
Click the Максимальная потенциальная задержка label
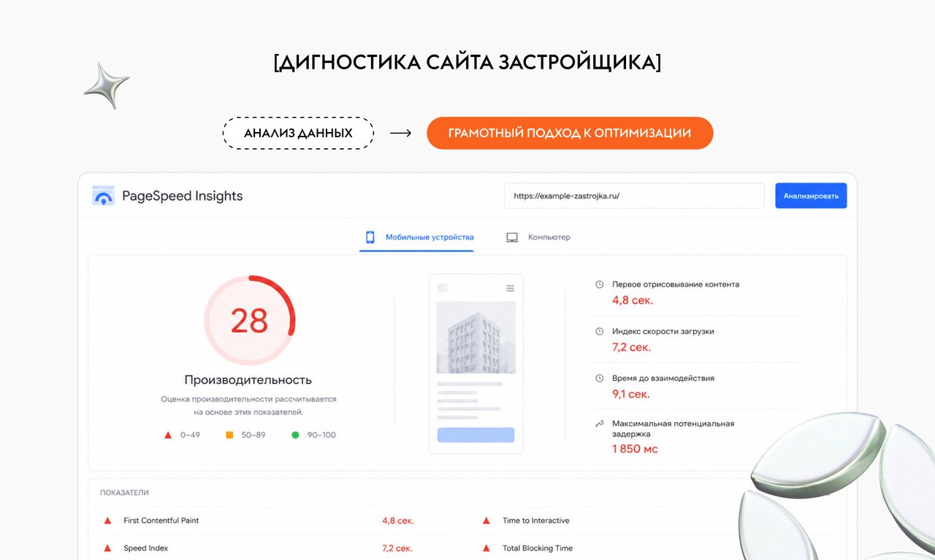(673, 429)
